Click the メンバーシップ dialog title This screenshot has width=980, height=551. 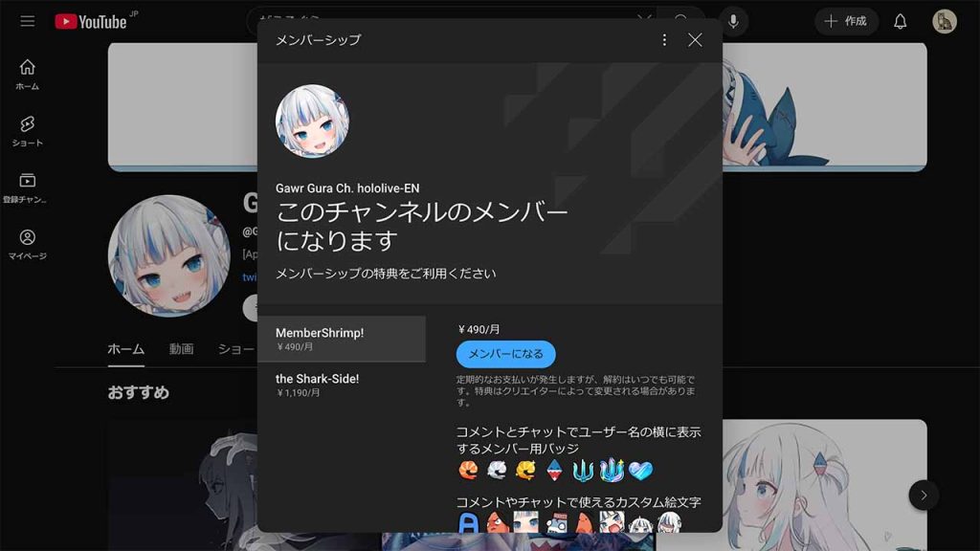tap(318, 40)
